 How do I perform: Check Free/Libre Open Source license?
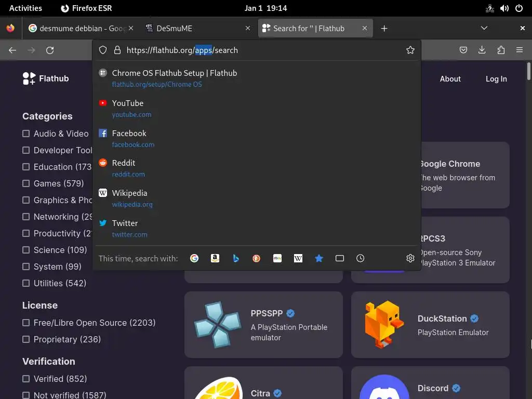click(26, 323)
